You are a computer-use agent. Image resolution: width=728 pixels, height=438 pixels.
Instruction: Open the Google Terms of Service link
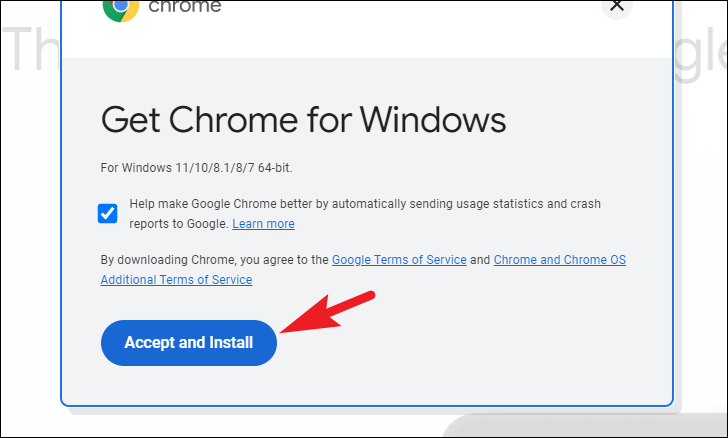[399, 260]
